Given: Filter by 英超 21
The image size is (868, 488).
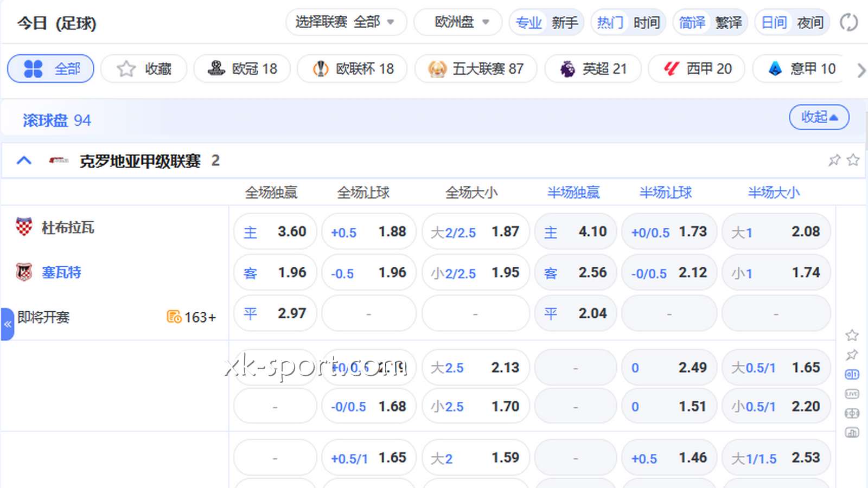Looking at the screenshot, I should pos(593,69).
